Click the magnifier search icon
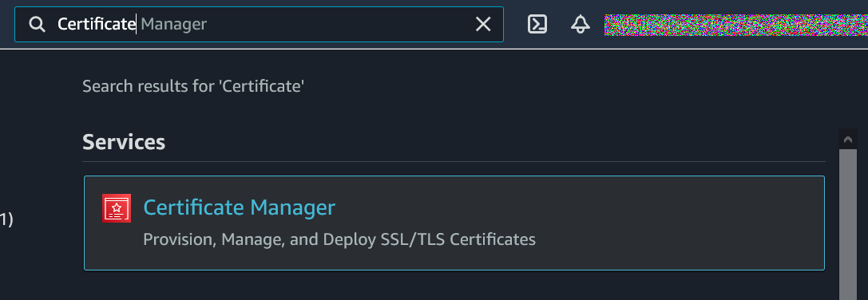This screenshot has height=300, width=868. pos(37,25)
